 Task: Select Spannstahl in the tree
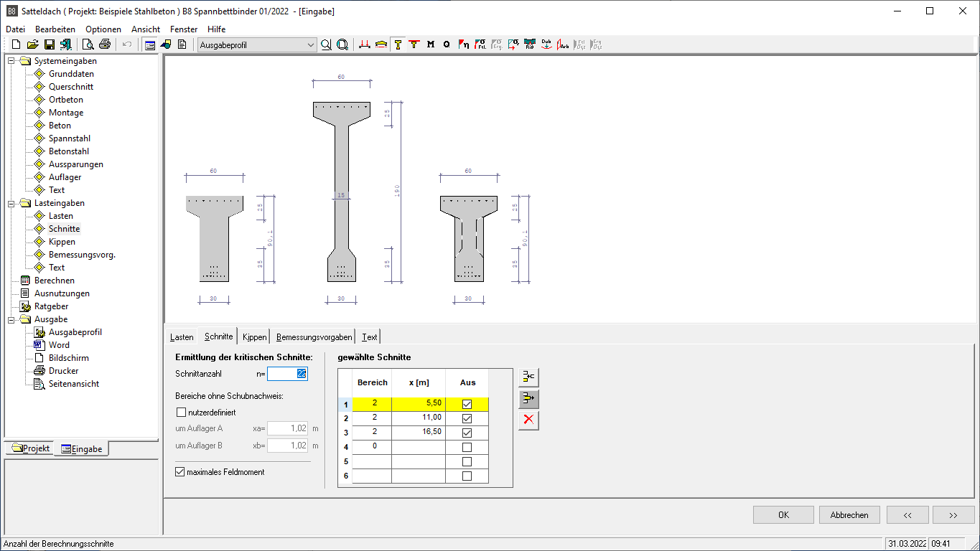coord(69,138)
